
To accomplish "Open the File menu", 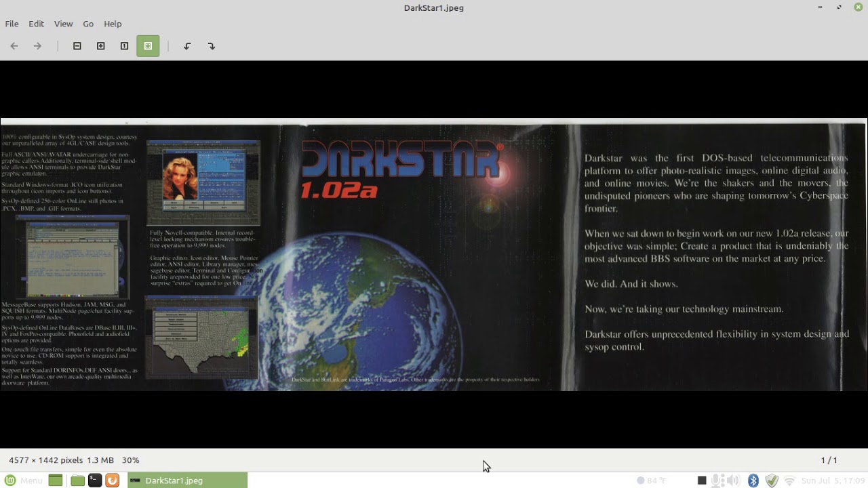I will [12, 24].
